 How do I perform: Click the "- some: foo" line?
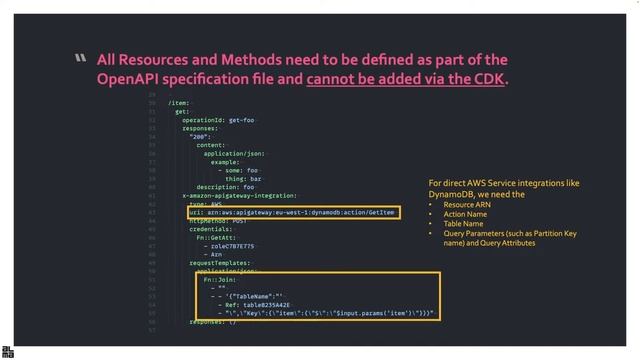click(238, 170)
